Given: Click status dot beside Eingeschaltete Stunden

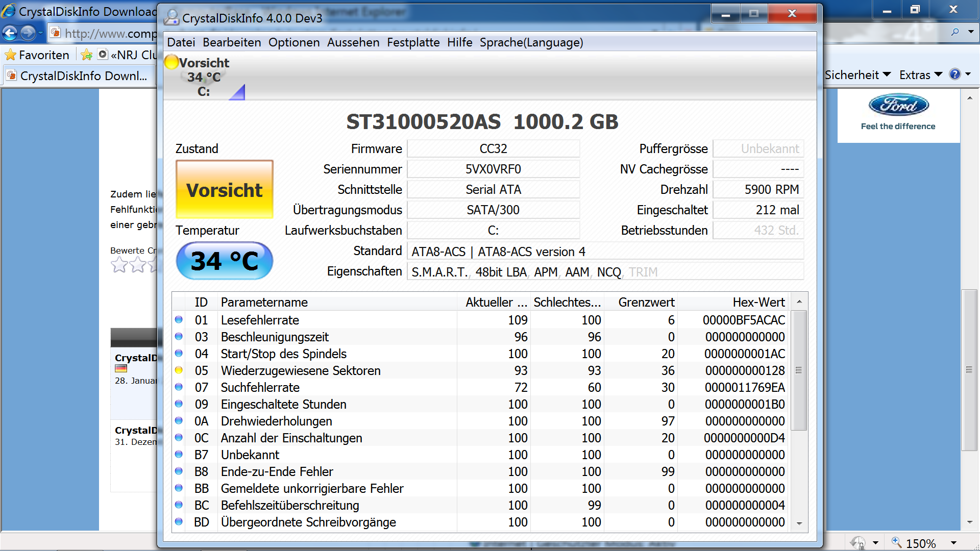Looking at the screenshot, I should point(179,404).
